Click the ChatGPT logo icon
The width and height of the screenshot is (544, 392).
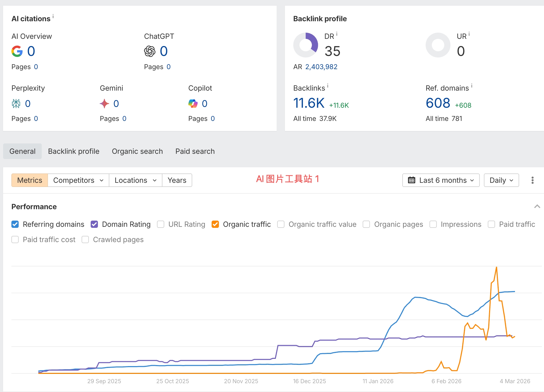point(149,51)
